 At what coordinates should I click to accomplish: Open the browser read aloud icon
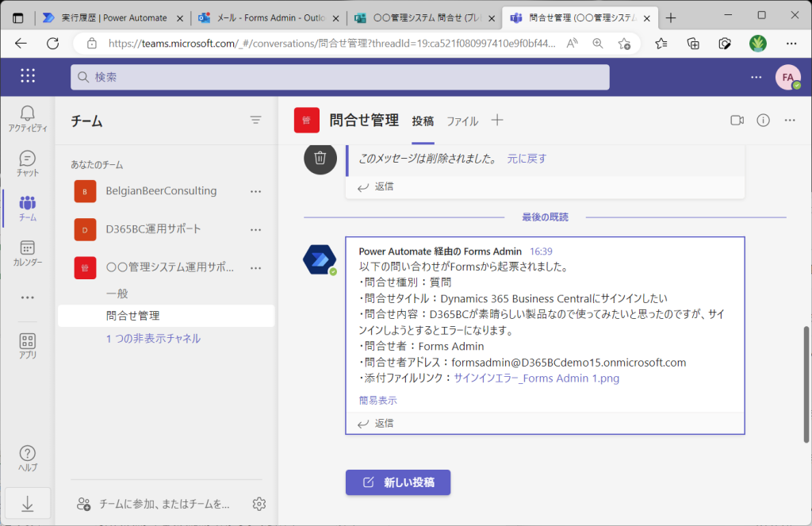[x=572, y=44]
